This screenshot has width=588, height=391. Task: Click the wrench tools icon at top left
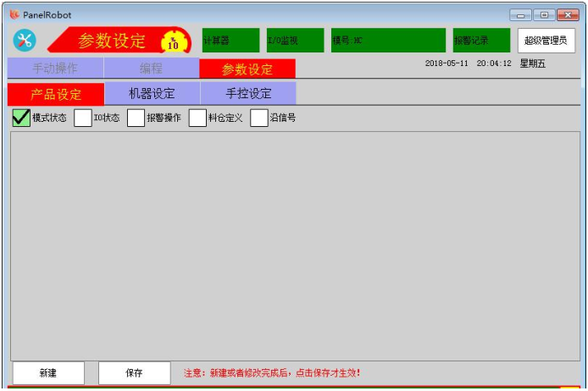tap(25, 40)
